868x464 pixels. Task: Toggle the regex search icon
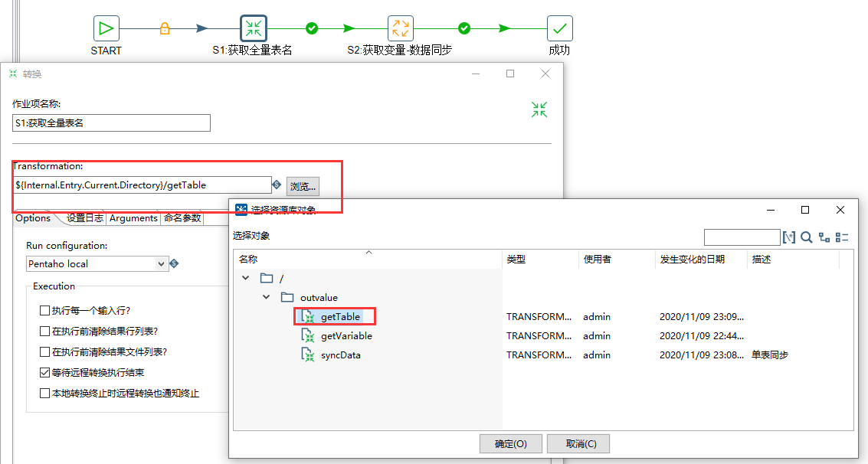click(790, 237)
